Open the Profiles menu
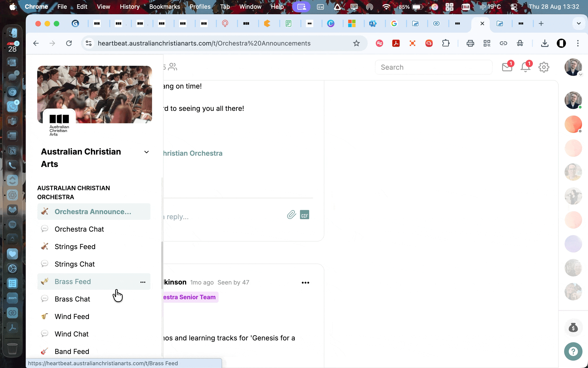The height and width of the screenshot is (368, 588). (x=200, y=7)
